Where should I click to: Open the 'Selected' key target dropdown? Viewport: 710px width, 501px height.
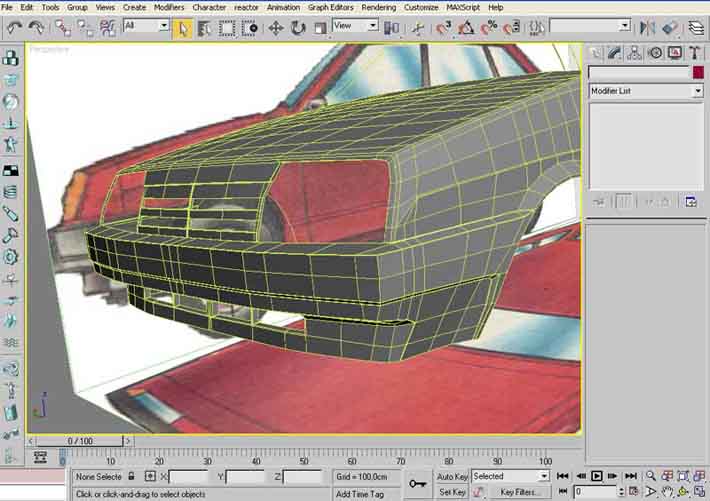coord(510,477)
